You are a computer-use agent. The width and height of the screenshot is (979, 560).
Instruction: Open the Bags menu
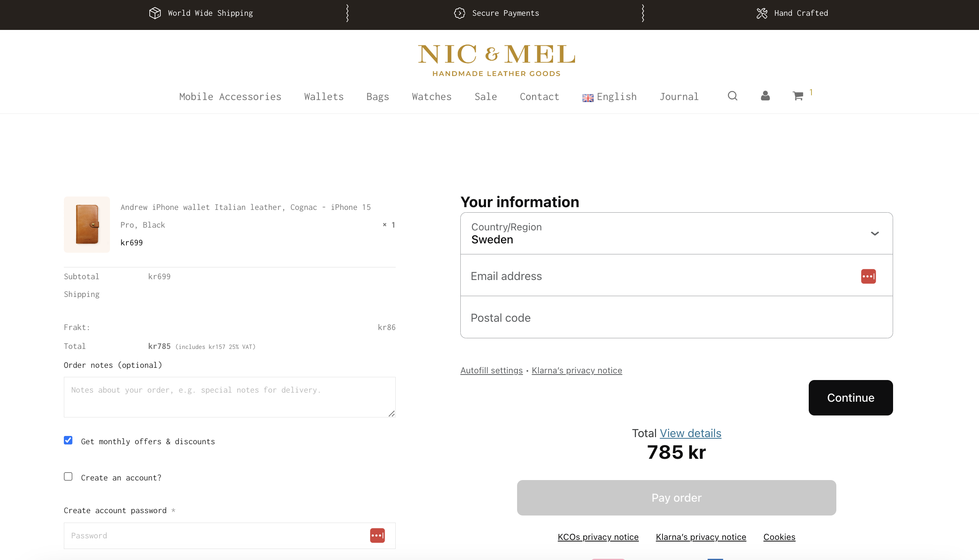click(x=378, y=97)
